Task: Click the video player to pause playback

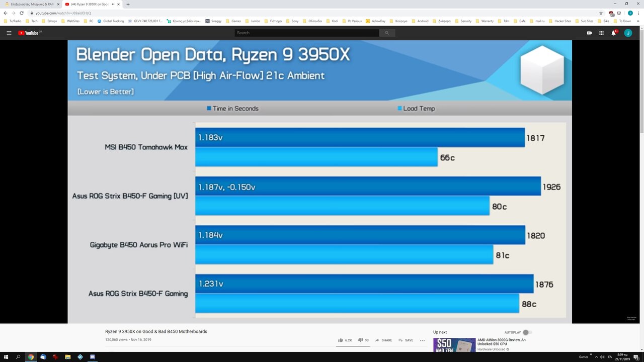Action: point(320,182)
